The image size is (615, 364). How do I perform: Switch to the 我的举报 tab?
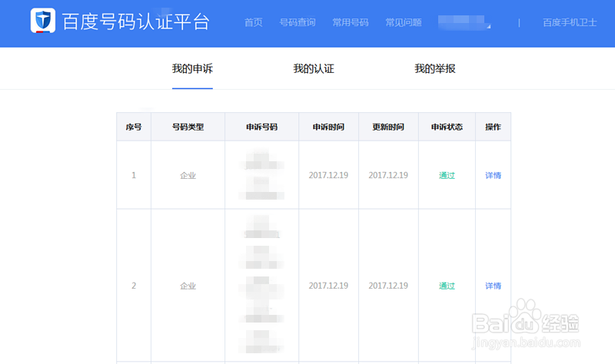pyautogui.click(x=435, y=69)
